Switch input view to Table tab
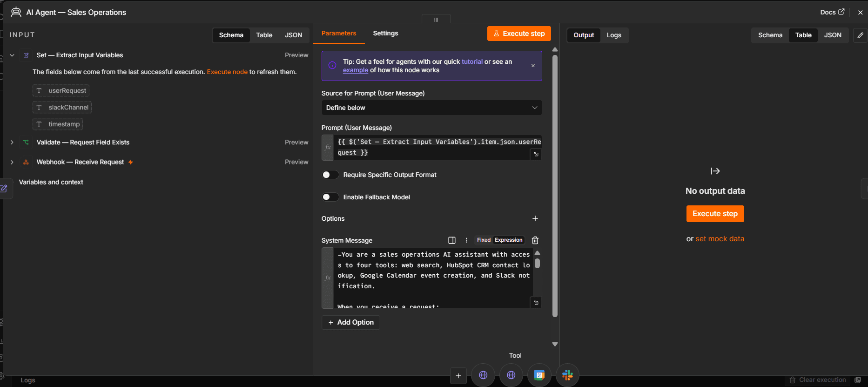This screenshot has height=387, width=868. [x=264, y=35]
